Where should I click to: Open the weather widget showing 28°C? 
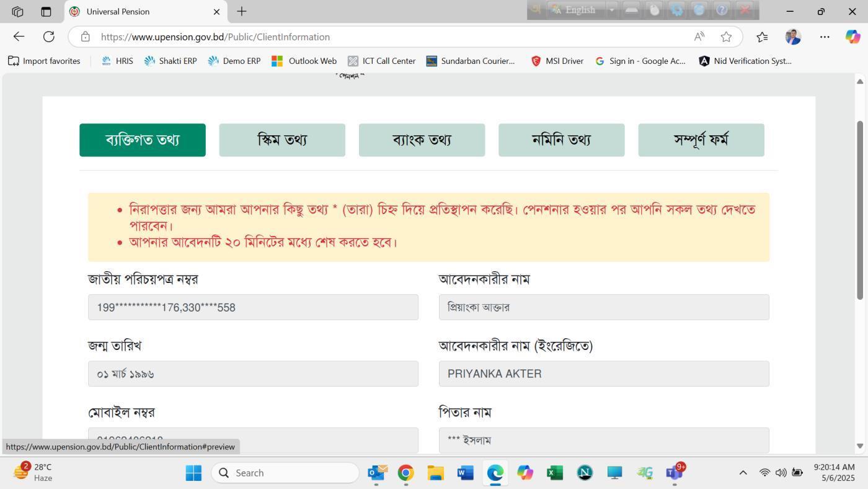[33, 472]
